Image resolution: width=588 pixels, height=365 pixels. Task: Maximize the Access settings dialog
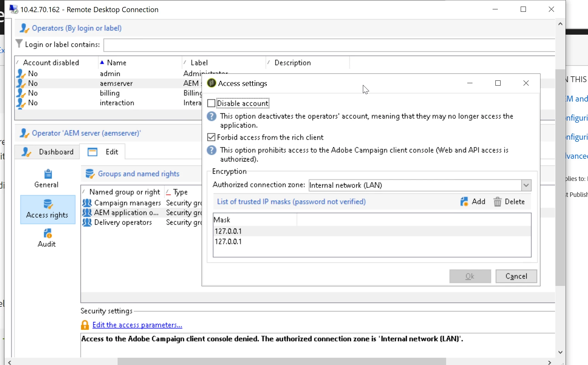pos(498,83)
